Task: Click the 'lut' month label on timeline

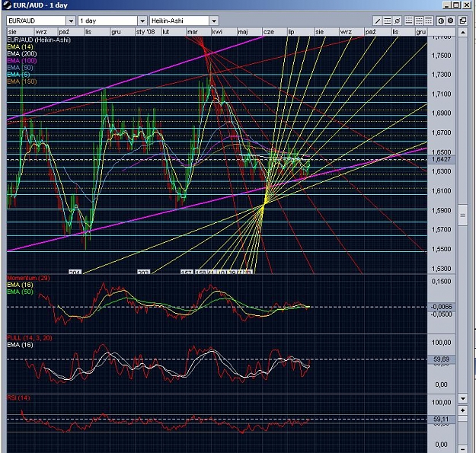Action: point(166,32)
